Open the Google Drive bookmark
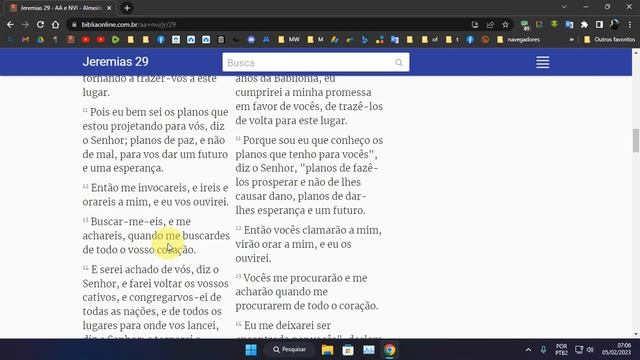This screenshot has height=360, width=640. coord(40,40)
